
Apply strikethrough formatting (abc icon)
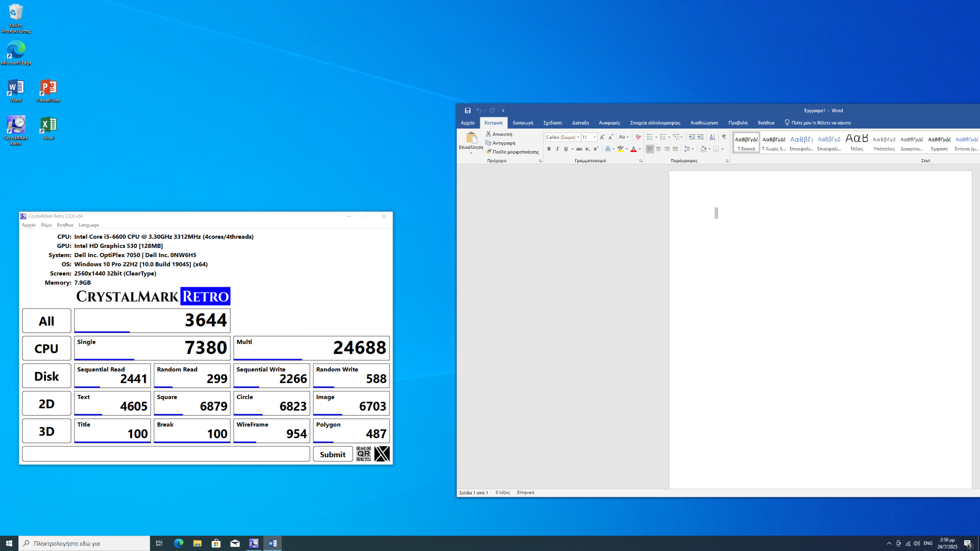[x=579, y=149]
